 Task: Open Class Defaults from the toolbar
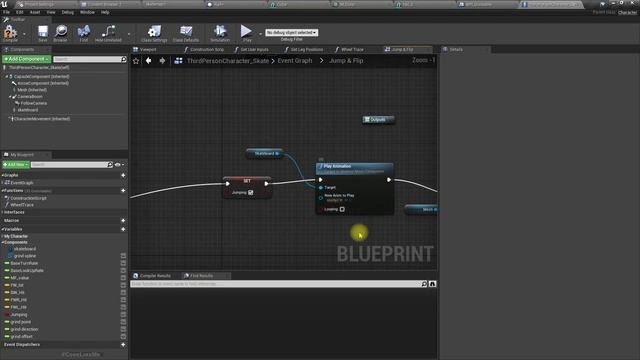186,33
